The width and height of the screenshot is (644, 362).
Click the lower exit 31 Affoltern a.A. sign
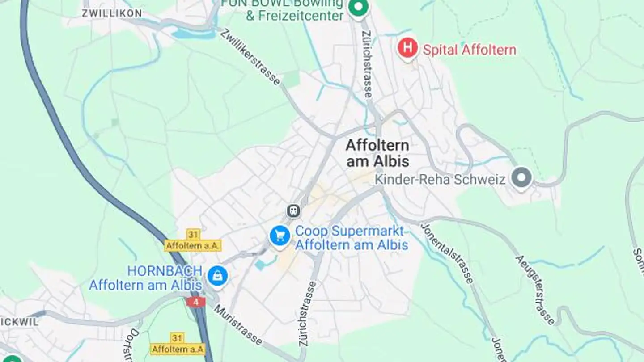point(177,344)
